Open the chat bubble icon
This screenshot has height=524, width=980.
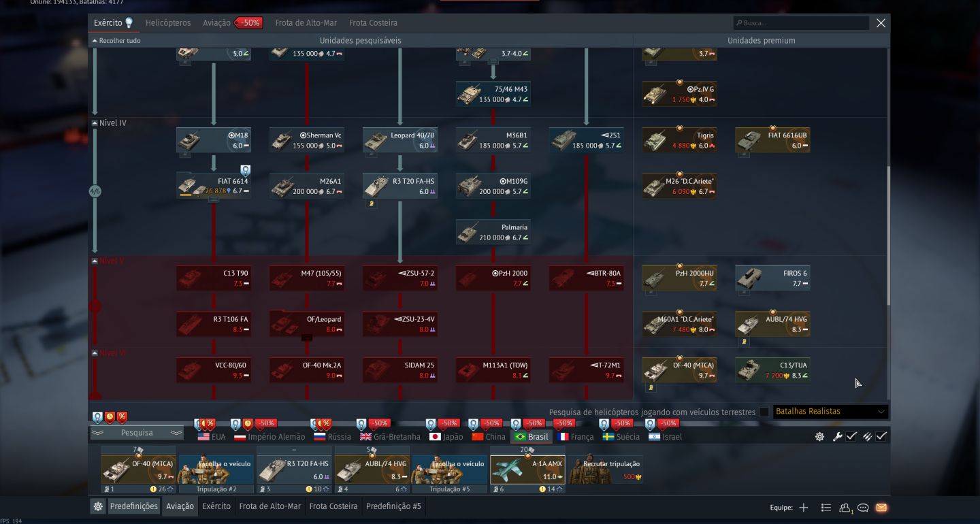(863, 507)
